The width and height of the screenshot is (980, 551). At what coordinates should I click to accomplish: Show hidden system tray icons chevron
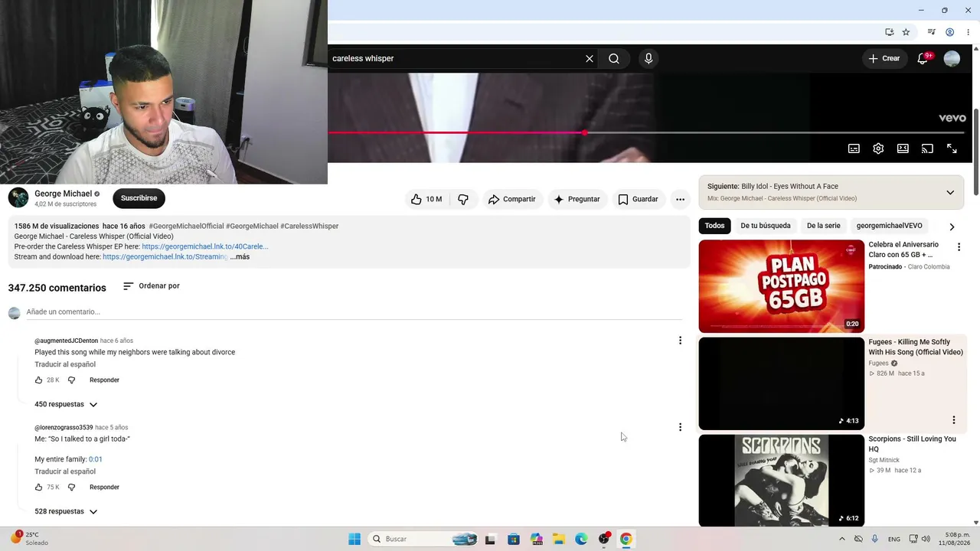842,539
